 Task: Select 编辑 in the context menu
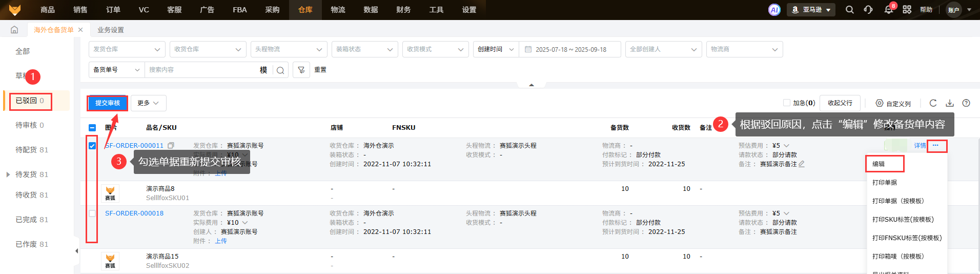pos(879,164)
